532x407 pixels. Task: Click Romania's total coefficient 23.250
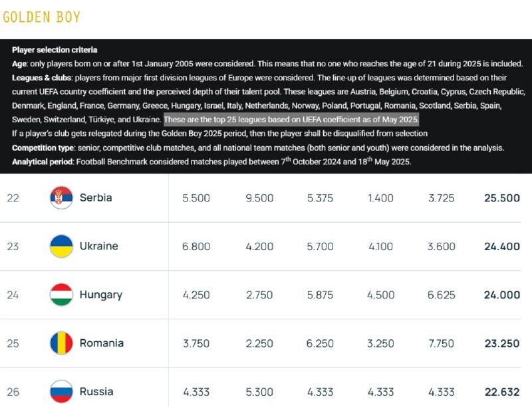pyautogui.click(x=501, y=344)
